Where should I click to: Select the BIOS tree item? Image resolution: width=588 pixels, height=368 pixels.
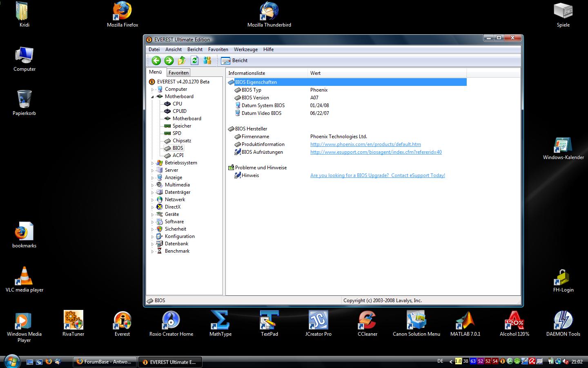pyautogui.click(x=178, y=148)
